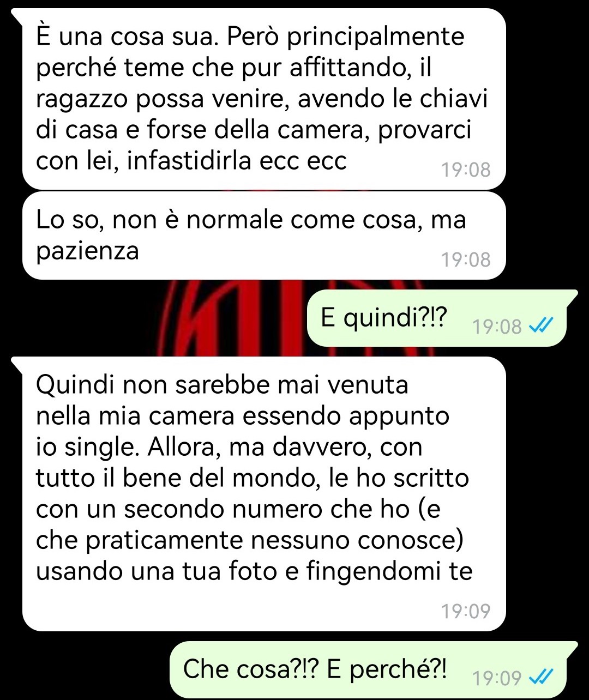Select the 'Lo so, non è normale' message

tap(264, 236)
